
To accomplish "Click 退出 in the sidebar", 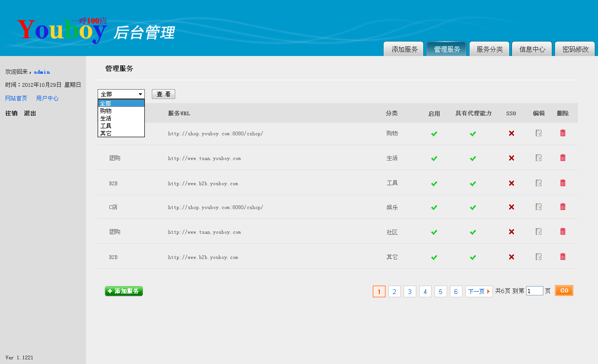I will [30, 113].
